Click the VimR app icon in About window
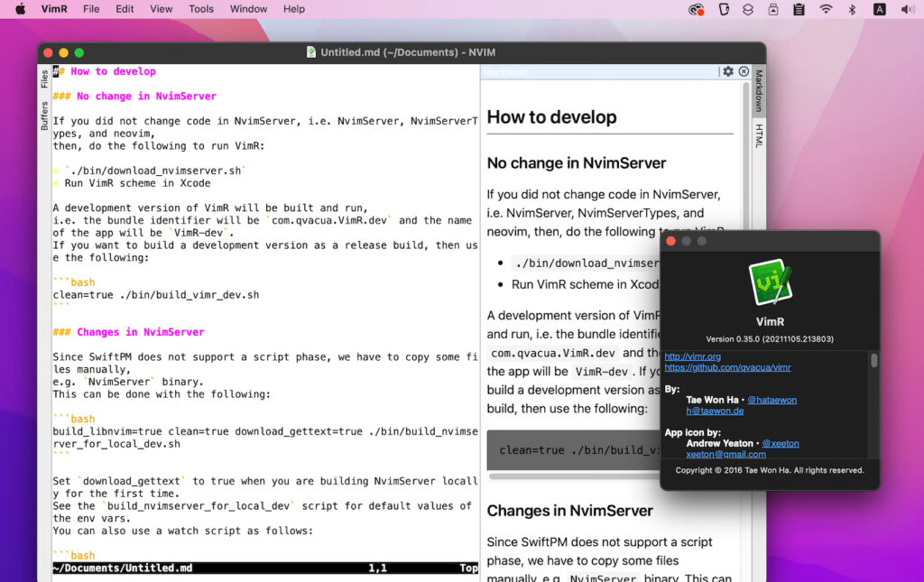Image resolution: width=924 pixels, height=582 pixels. pos(769,282)
